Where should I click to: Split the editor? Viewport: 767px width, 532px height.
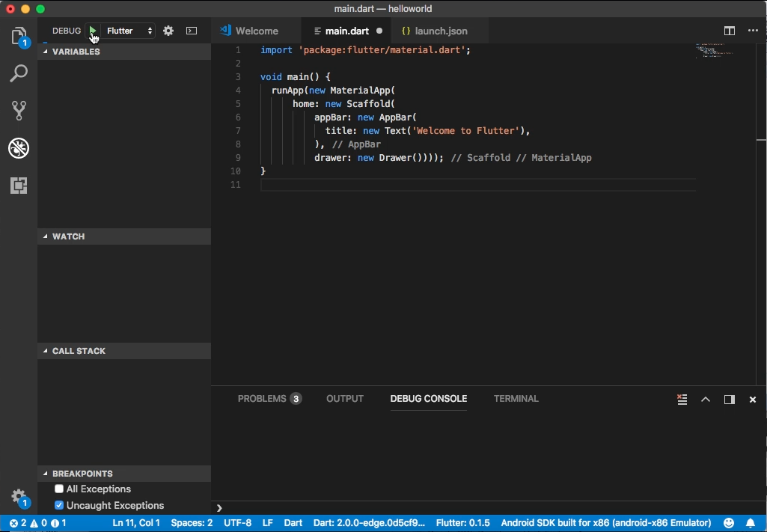(730, 31)
